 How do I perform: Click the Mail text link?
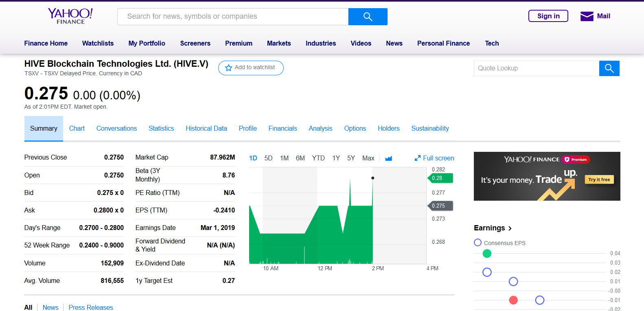[x=603, y=16]
